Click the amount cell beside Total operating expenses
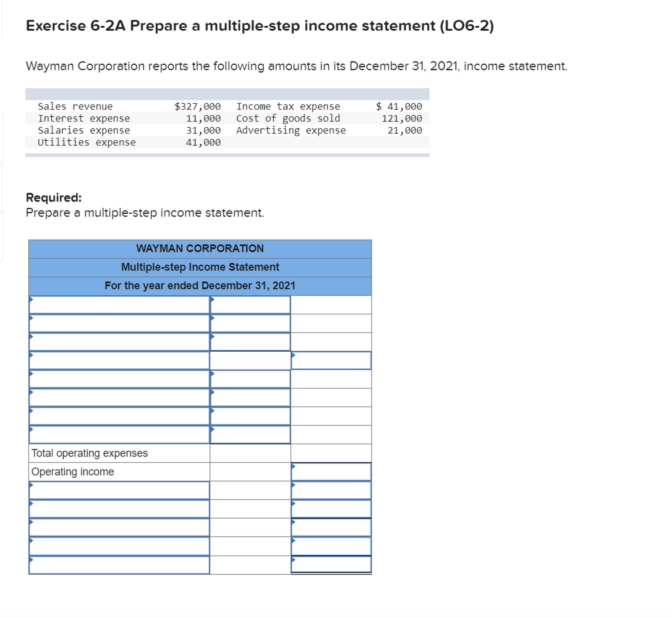 tap(249, 453)
